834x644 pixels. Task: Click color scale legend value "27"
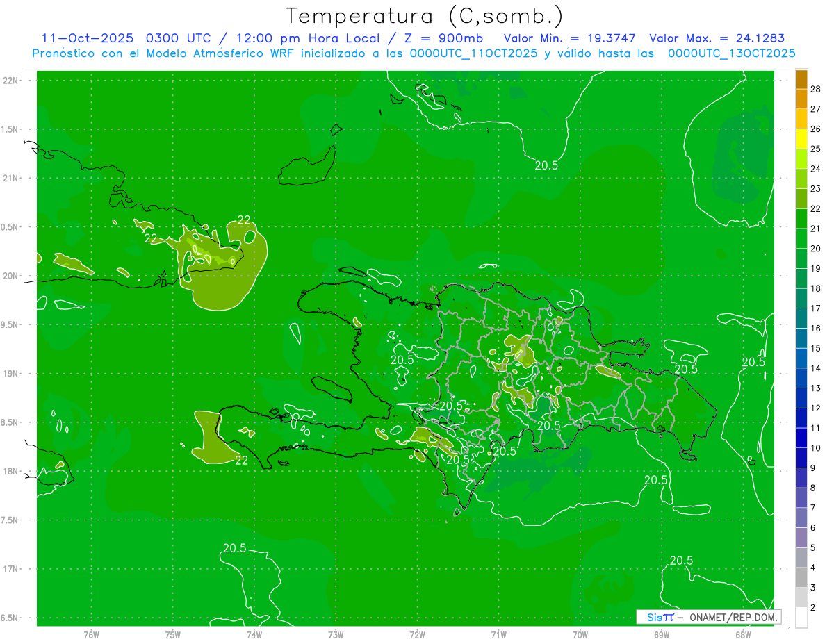[816, 108]
